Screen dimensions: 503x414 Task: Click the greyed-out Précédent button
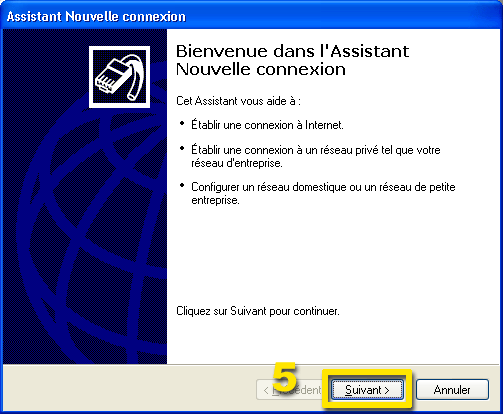click(289, 389)
